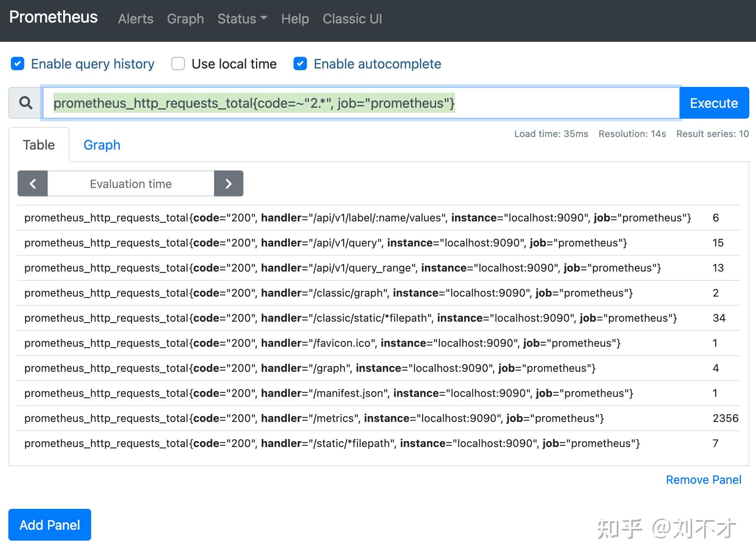
Task: Select the /metrics handler result row
Action: (x=314, y=418)
